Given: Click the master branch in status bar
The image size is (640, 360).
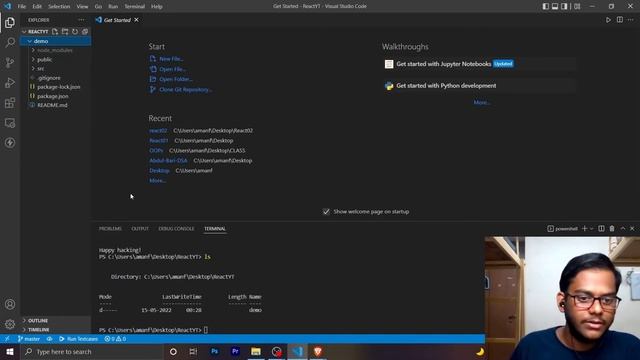Looking at the screenshot, I should pos(29,339).
